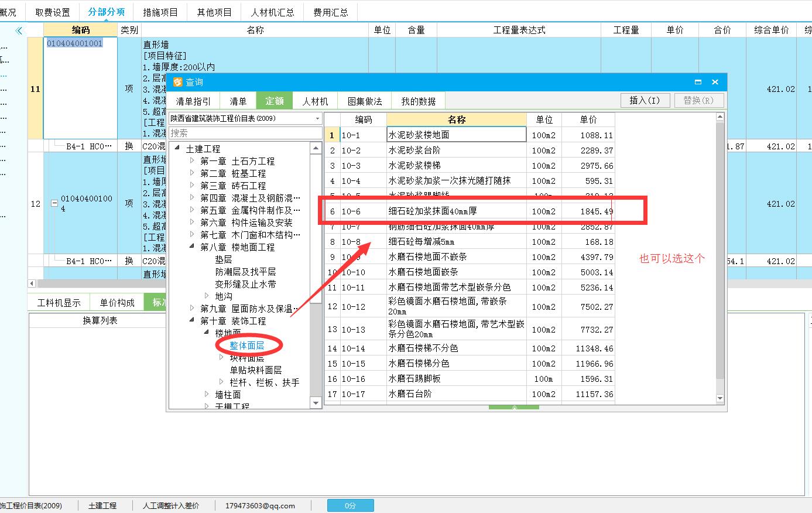The image size is (812, 513).
Task: Select the 图集做法 tab in dialog
Action: 365,101
